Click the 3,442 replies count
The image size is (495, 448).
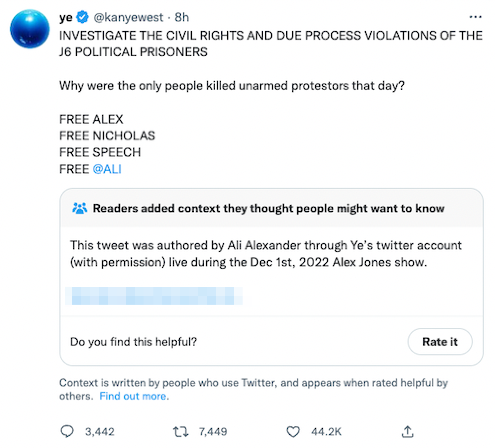99,432
